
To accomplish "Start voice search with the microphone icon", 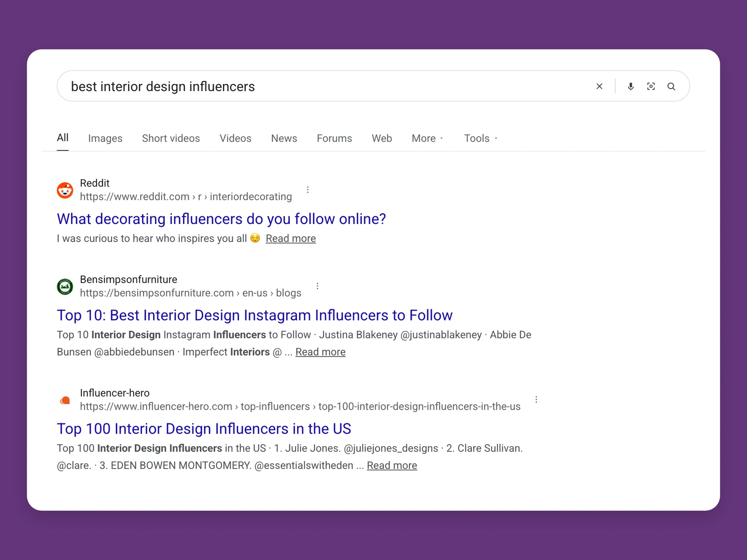I will pyautogui.click(x=631, y=86).
